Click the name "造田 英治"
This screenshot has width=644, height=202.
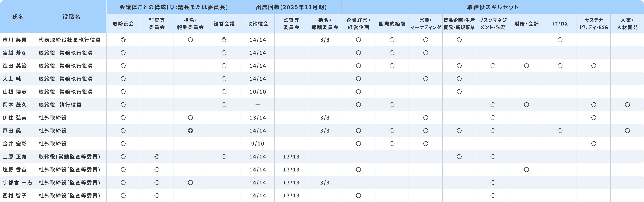click(x=15, y=66)
